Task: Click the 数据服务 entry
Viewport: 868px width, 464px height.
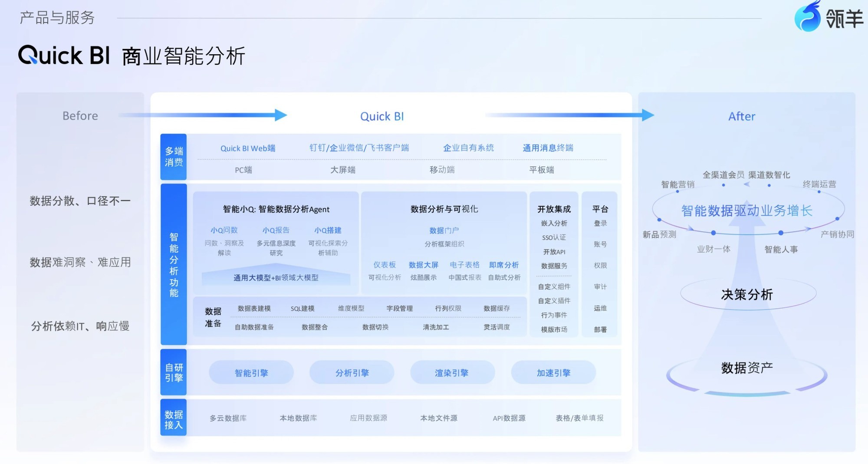Action: [x=554, y=266]
